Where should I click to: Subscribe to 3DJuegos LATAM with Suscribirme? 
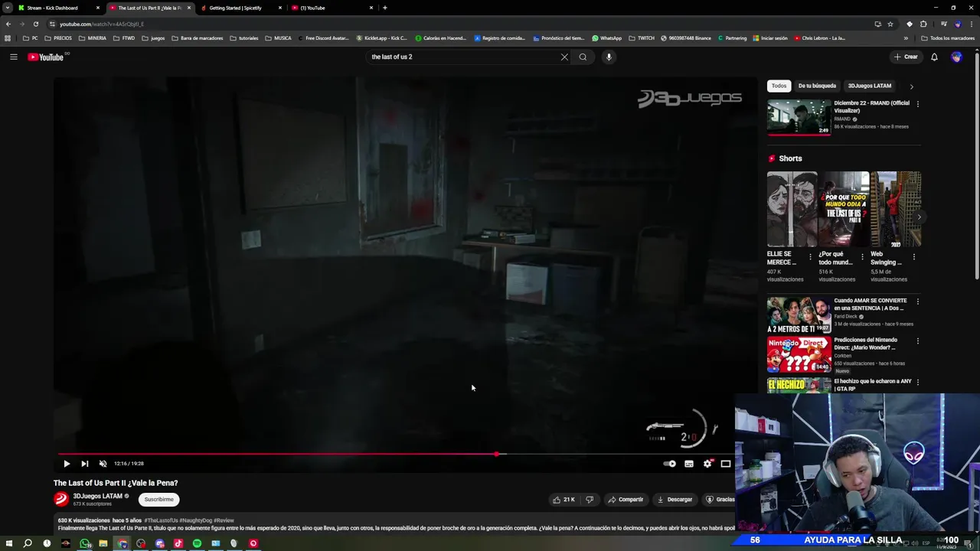[x=159, y=500]
